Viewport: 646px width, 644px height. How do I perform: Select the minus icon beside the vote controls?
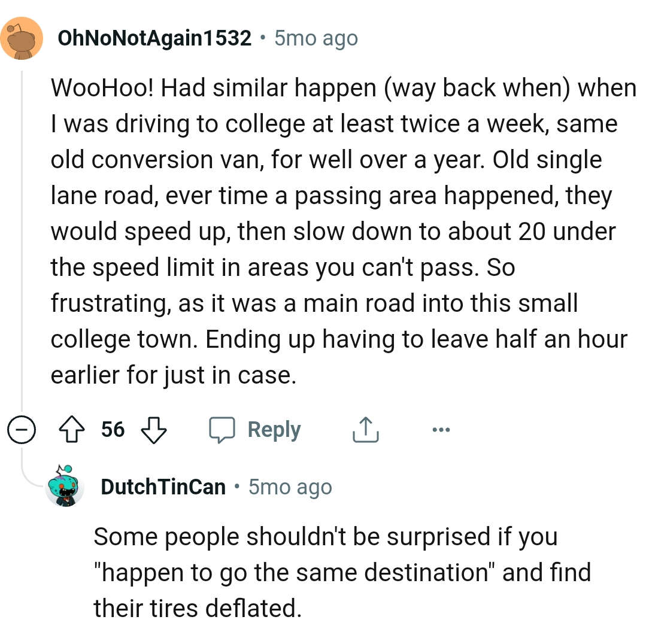point(22,429)
